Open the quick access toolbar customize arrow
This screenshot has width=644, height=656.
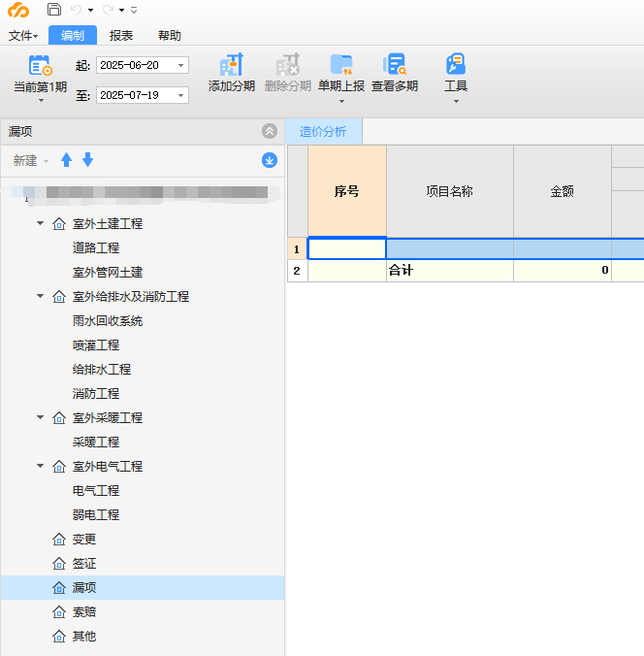134,10
